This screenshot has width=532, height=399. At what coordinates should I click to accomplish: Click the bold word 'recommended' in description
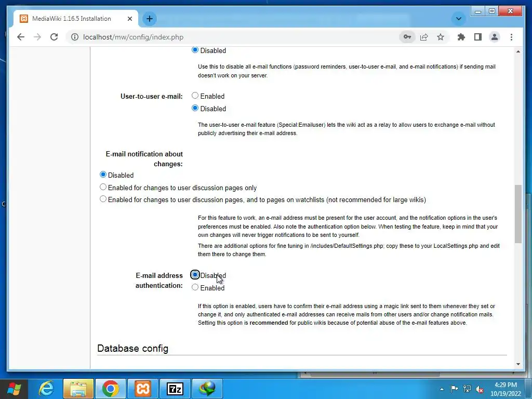[269, 323]
